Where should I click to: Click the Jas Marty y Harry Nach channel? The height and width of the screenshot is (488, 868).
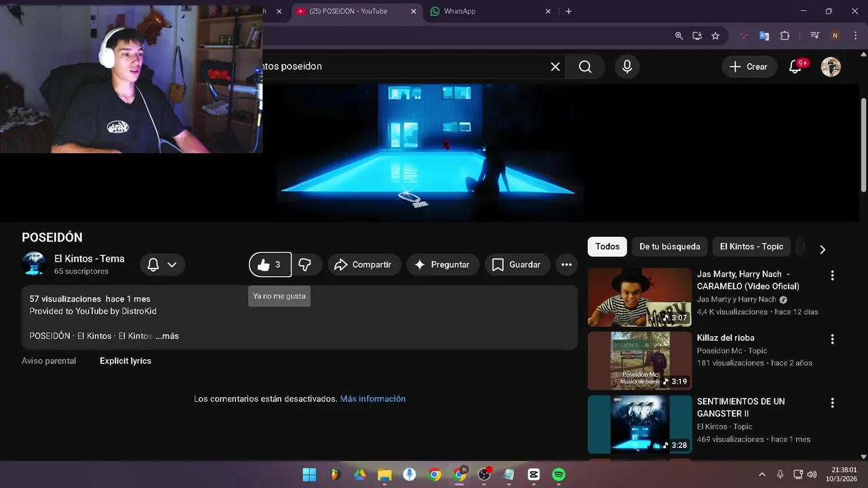[736, 299]
